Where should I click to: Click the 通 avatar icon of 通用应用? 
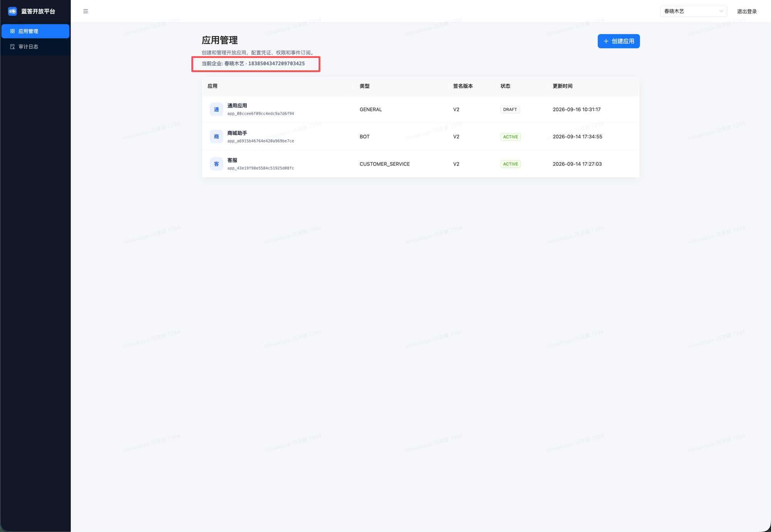[x=216, y=109]
